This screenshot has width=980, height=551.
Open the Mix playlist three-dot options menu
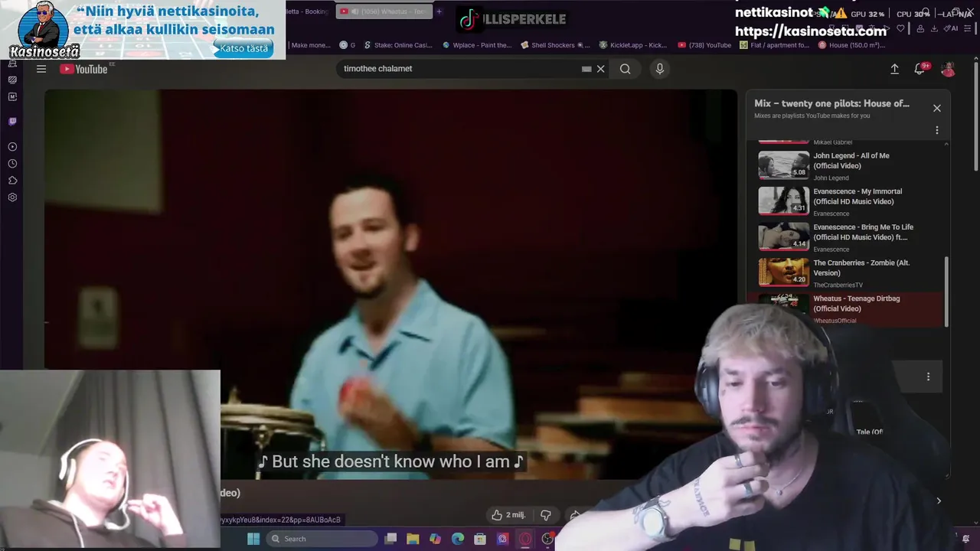tap(937, 130)
